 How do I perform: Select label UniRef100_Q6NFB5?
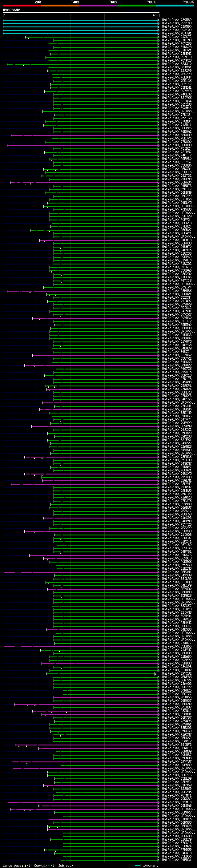pyautogui.click(x=177, y=677)
